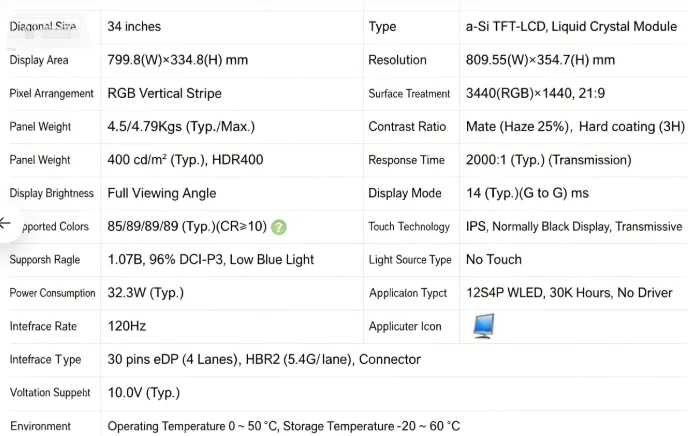Click the 12S4P WLED light source value
This screenshot has height=436, width=688.
point(569,293)
